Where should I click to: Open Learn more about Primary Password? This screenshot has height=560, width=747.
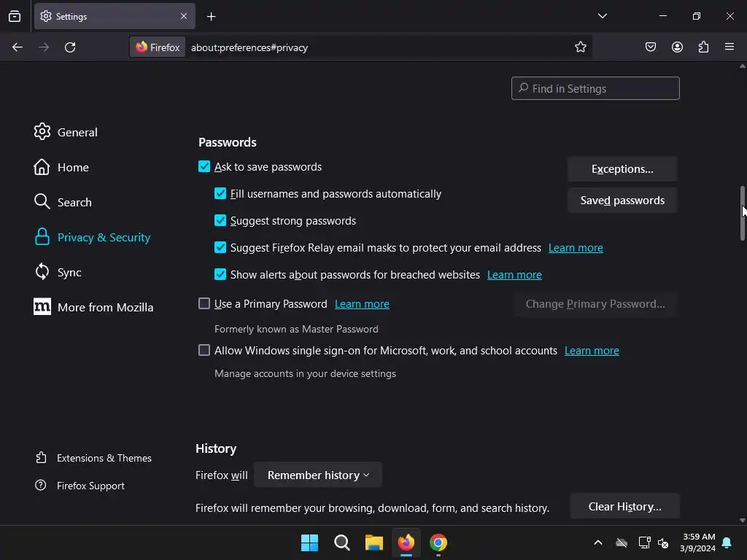[362, 304]
